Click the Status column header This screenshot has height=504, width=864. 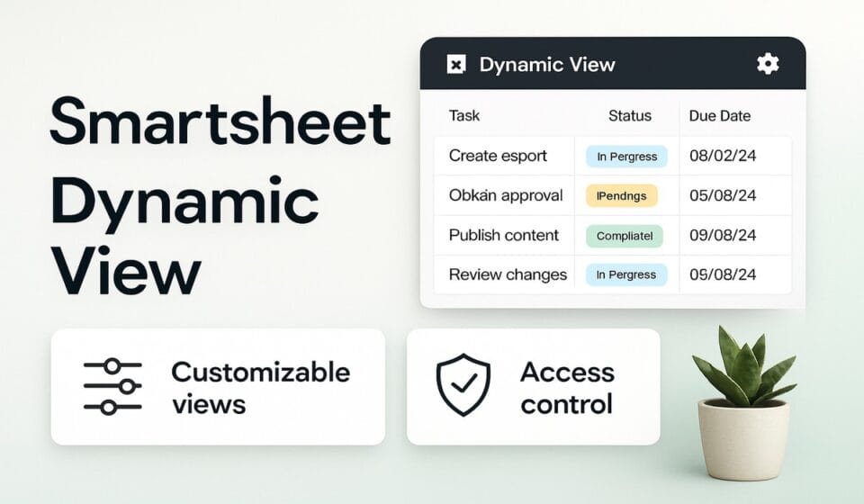pos(630,116)
